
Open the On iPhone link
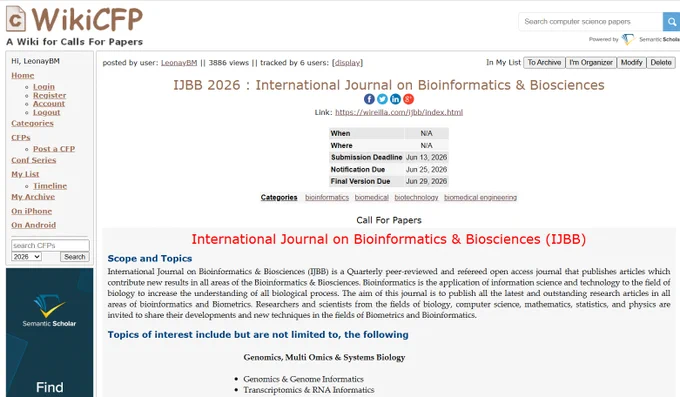32,211
